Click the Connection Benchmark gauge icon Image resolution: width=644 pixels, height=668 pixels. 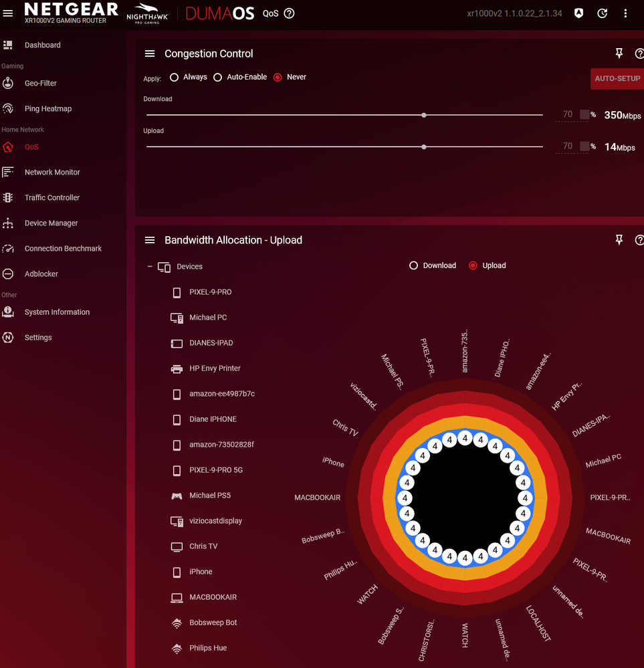point(7,248)
